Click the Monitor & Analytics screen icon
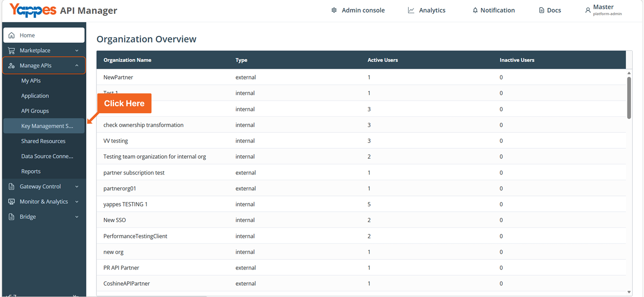 click(11, 202)
